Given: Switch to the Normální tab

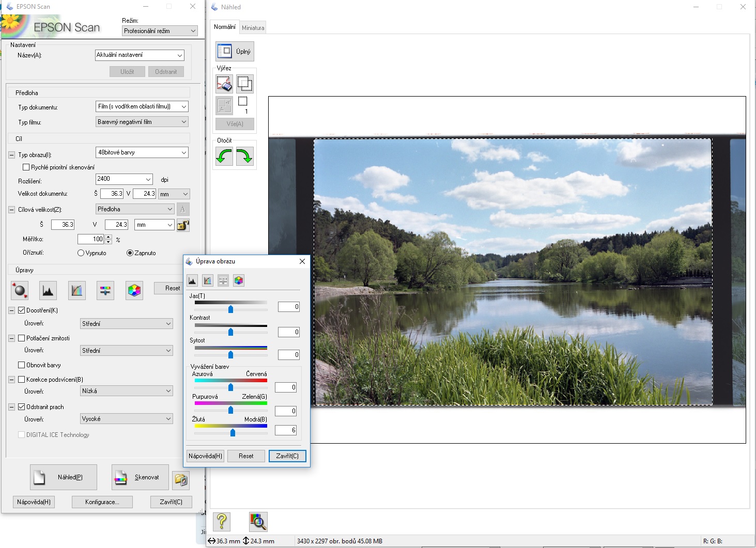Looking at the screenshot, I should 225,27.
